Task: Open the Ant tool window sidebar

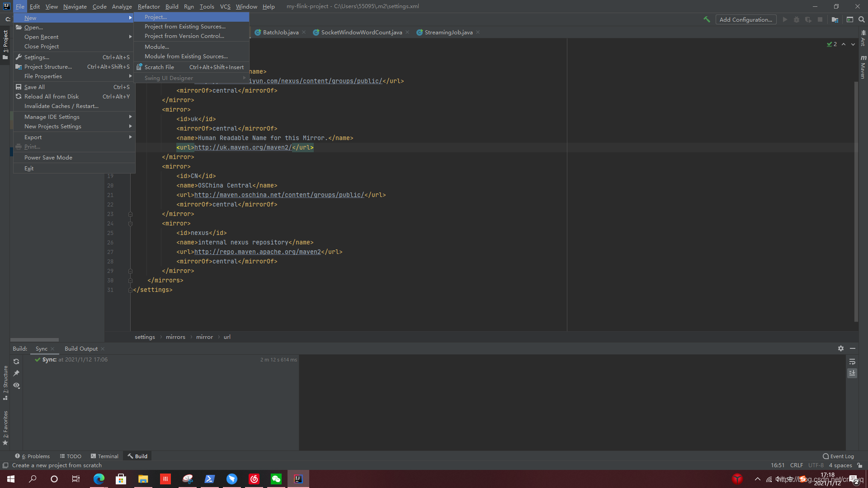Action: [863, 38]
